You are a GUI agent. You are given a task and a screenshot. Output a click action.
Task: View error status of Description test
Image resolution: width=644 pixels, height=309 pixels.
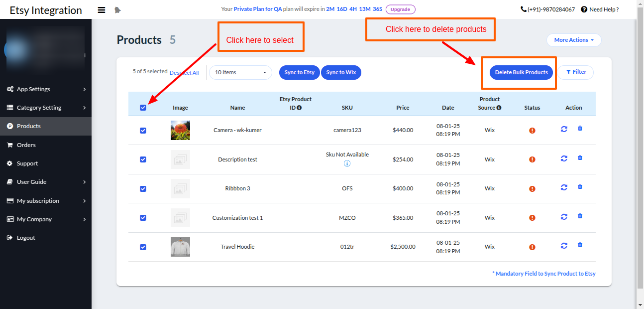pyautogui.click(x=532, y=159)
